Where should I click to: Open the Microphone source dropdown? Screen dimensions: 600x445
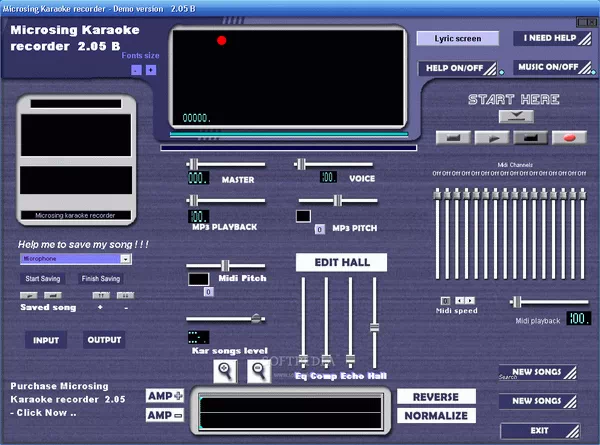click(125, 259)
